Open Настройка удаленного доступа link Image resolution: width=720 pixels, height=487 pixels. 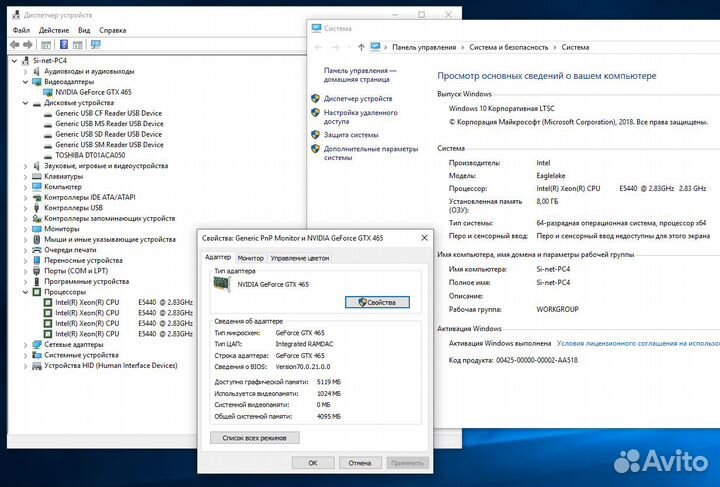[x=360, y=117]
